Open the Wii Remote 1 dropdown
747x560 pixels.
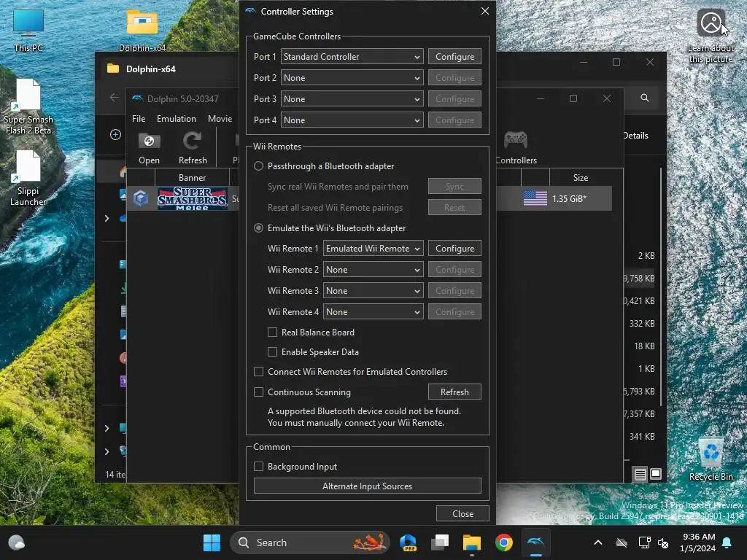click(x=373, y=249)
